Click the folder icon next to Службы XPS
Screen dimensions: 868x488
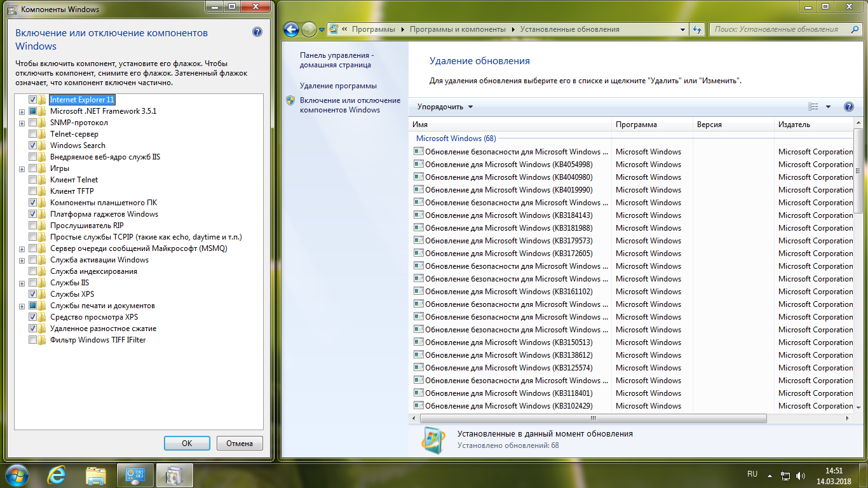click(x=43, y=294)
